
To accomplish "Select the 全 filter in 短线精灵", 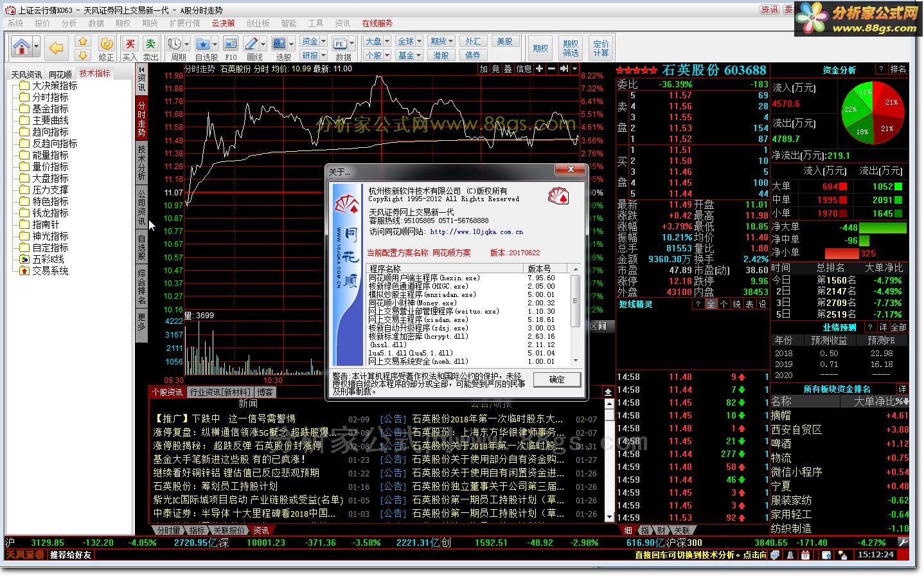I will coord(711,304).
